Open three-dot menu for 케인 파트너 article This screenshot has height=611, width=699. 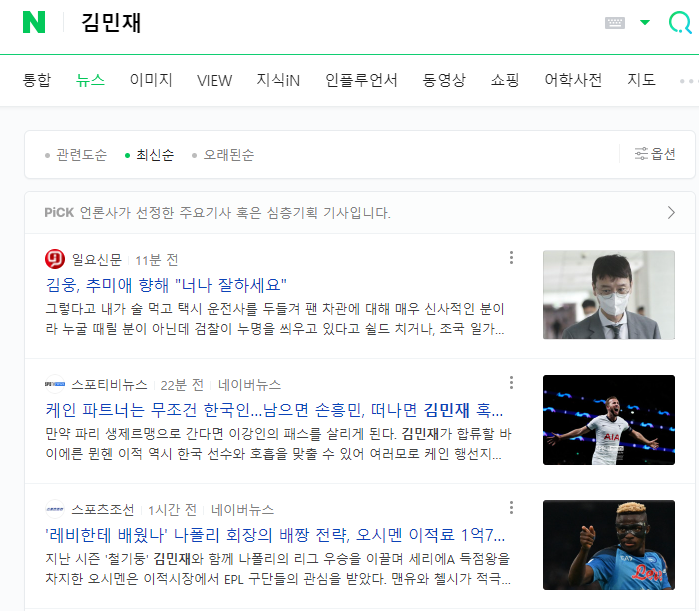511,382
